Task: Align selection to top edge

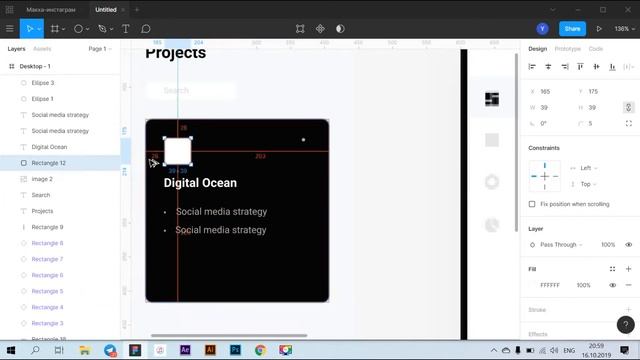Action: tap(580, 67)
